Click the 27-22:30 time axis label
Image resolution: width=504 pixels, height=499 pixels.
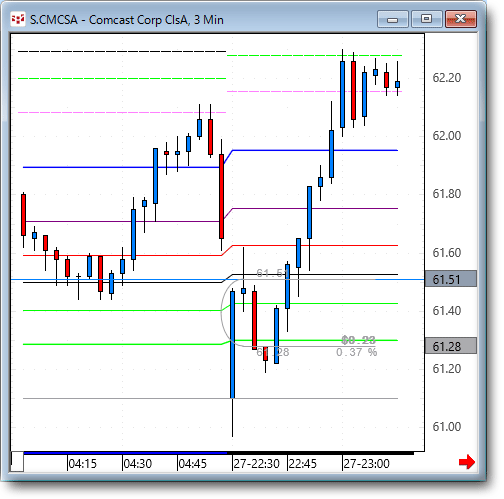coord(256,464)
